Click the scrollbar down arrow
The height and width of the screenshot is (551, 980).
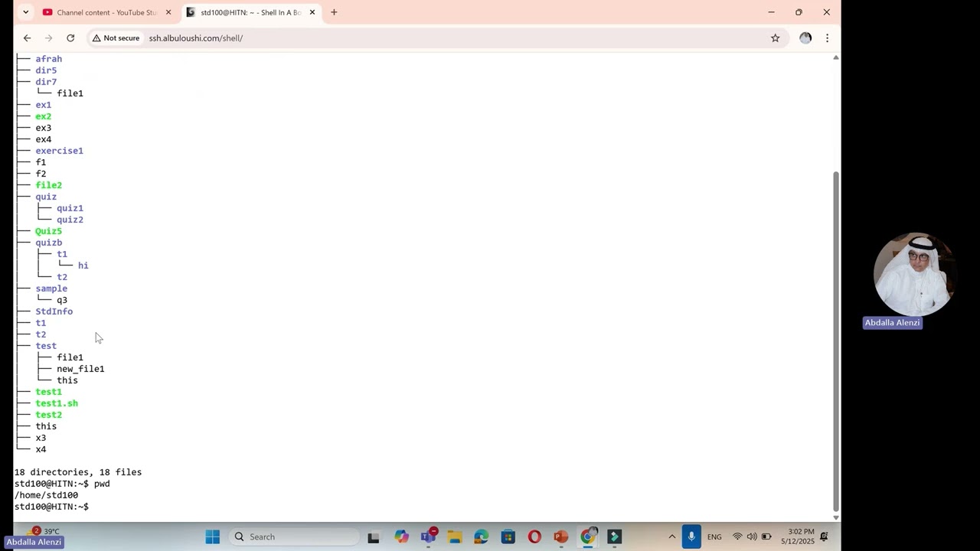835,517
